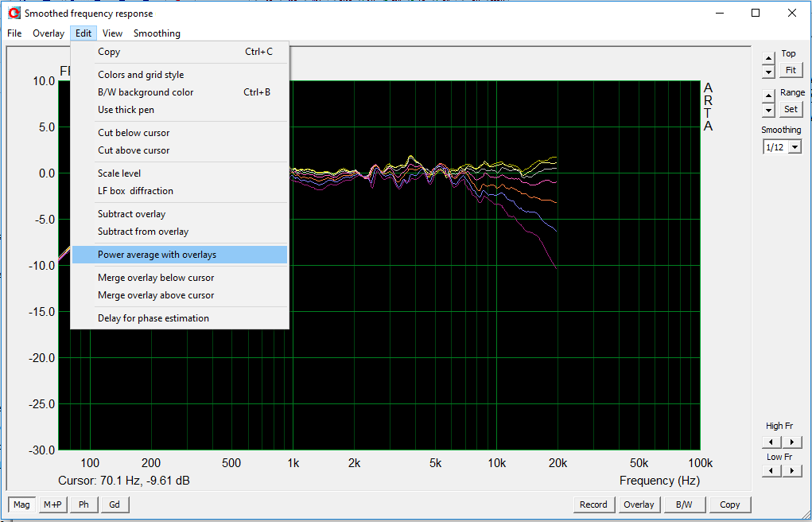
Task: Choose Scale level
Action: pyautogui.click(x=180, y=173)
